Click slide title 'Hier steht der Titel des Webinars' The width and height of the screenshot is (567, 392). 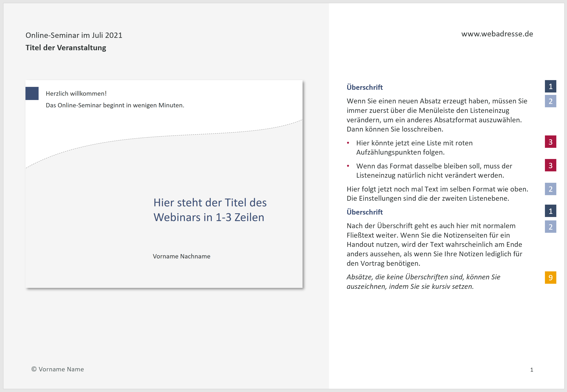pos(210,210)
